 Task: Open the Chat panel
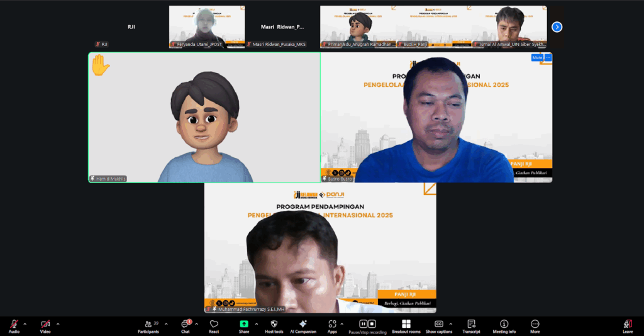[186, 324]
